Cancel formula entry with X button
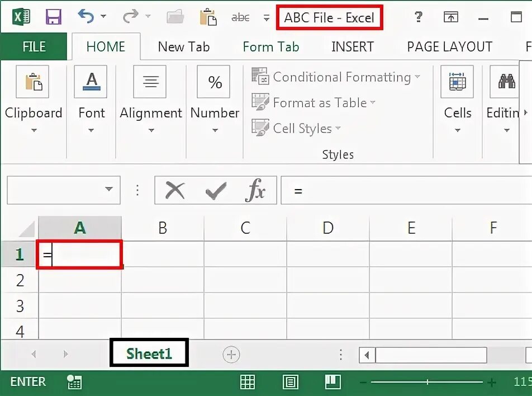 175,190
